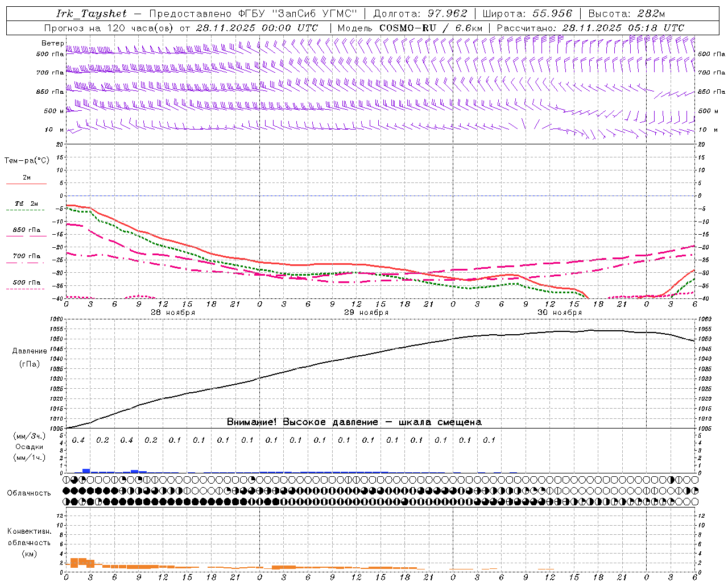728x582 pixels.
Task: Click the COSMO-RU model name in header
Action: click(407, 28)
